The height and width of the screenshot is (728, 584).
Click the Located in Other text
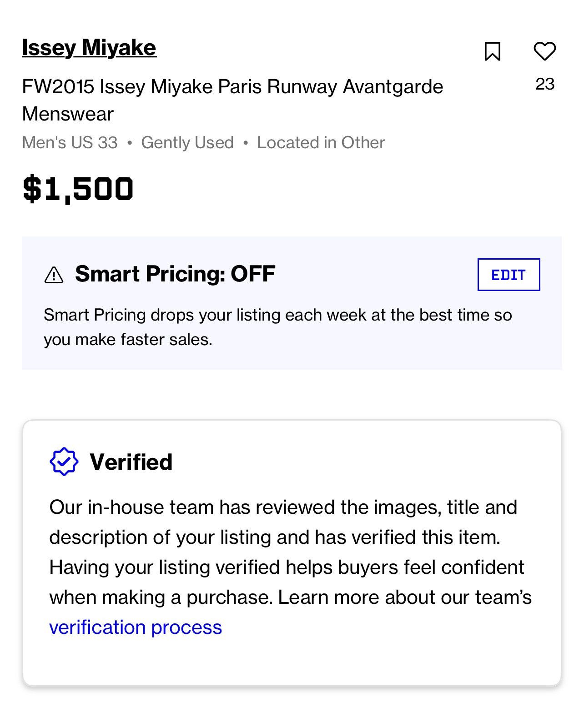(321, 143)
